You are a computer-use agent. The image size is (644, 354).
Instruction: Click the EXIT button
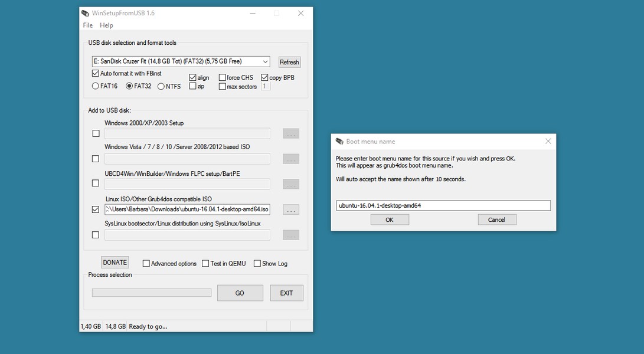pos(287,293)
